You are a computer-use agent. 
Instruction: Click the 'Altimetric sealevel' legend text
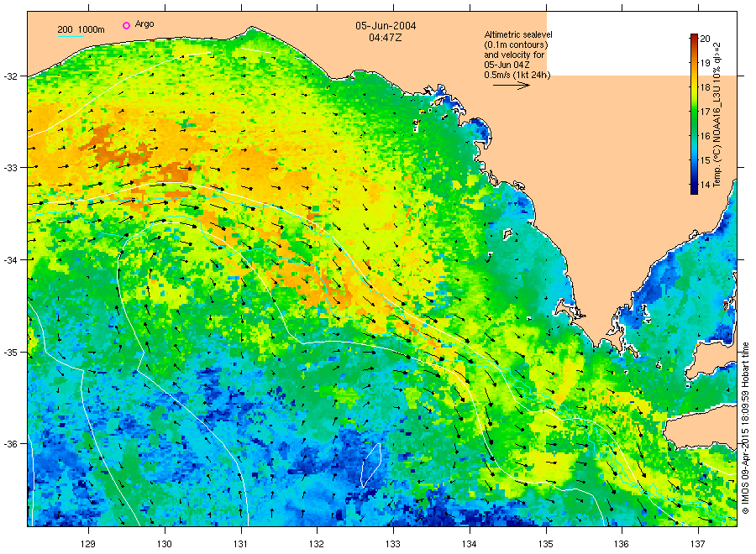click(518, 34)
